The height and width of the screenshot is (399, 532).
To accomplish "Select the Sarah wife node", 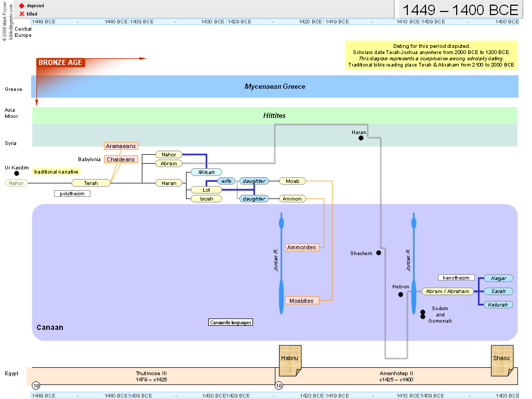I will [498, 291].
